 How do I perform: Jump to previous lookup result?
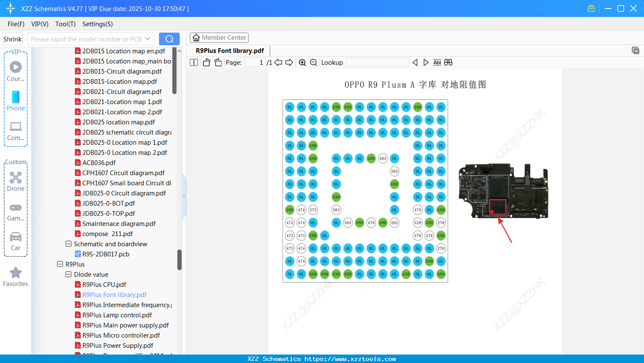coord(415,63)
